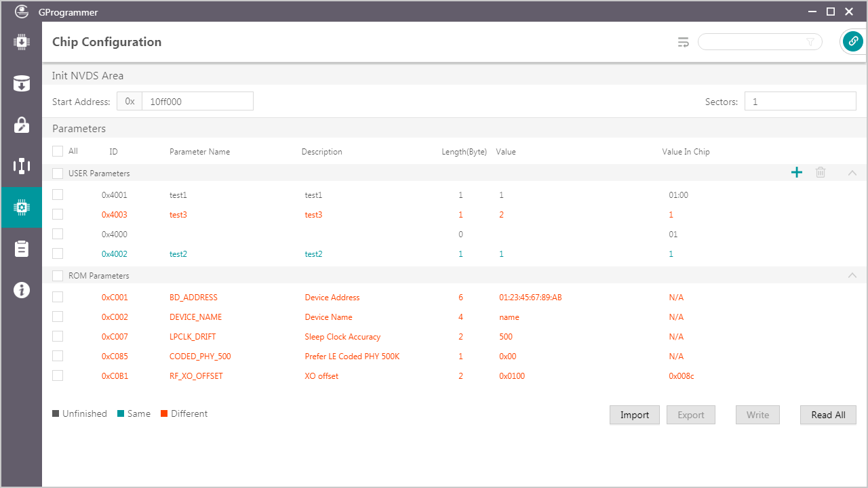This screenshot has height=488, width=868.
Task: Open the device peripheral sidebar tab
Action: click(21, 166)
